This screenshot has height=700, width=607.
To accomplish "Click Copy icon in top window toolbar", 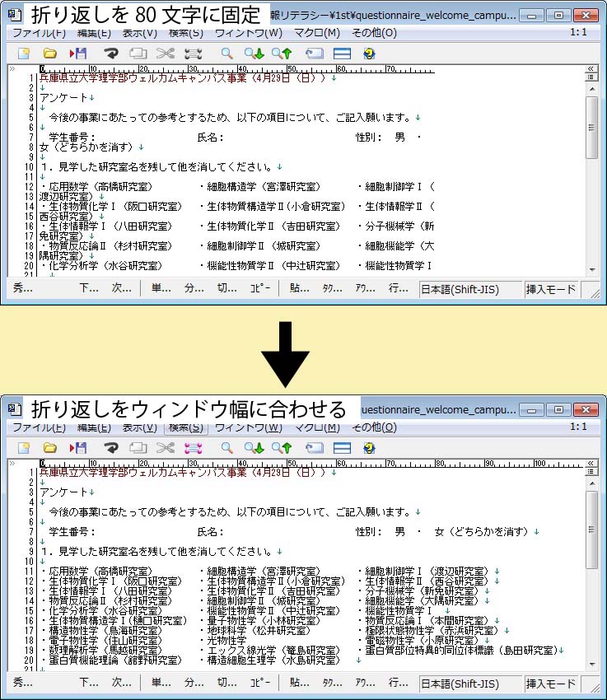I will click(138, 54).
